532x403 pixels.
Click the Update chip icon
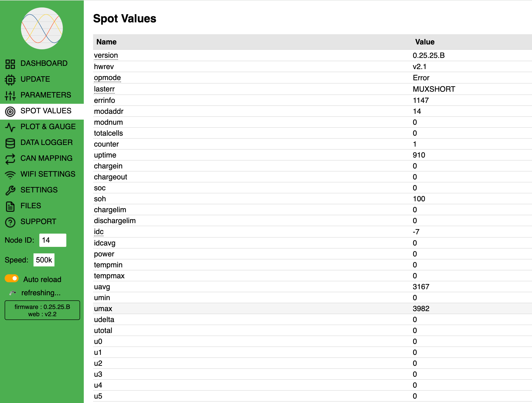pyautogui.click(x=10, y=80)
